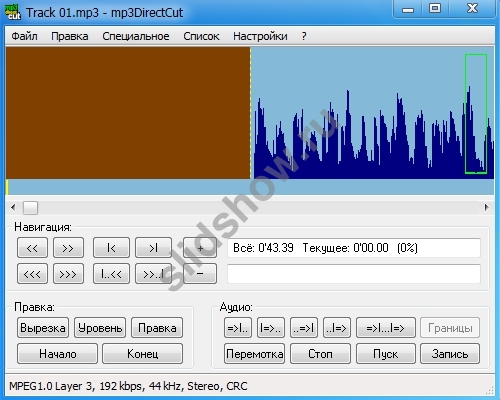Open the Специальное menu
Screen dimensions: 500x400
(136, 36)
